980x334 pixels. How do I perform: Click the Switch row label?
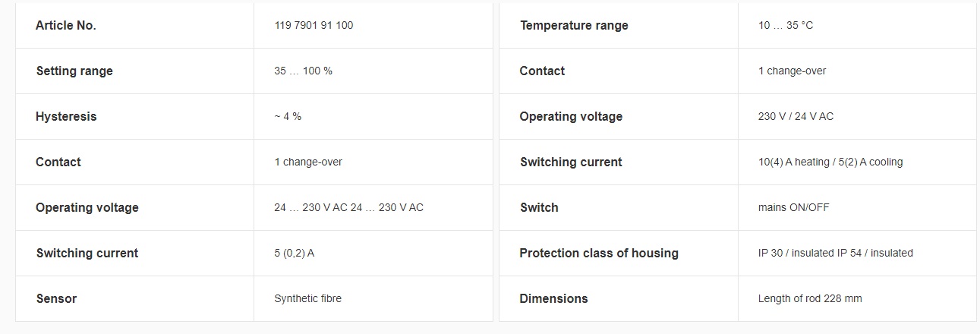tap(539, 207)
